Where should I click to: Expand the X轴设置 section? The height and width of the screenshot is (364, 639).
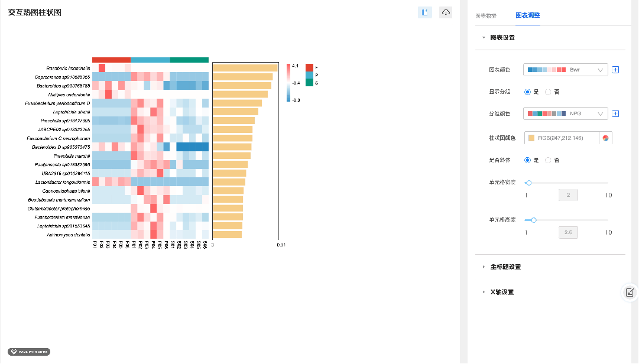502,292
